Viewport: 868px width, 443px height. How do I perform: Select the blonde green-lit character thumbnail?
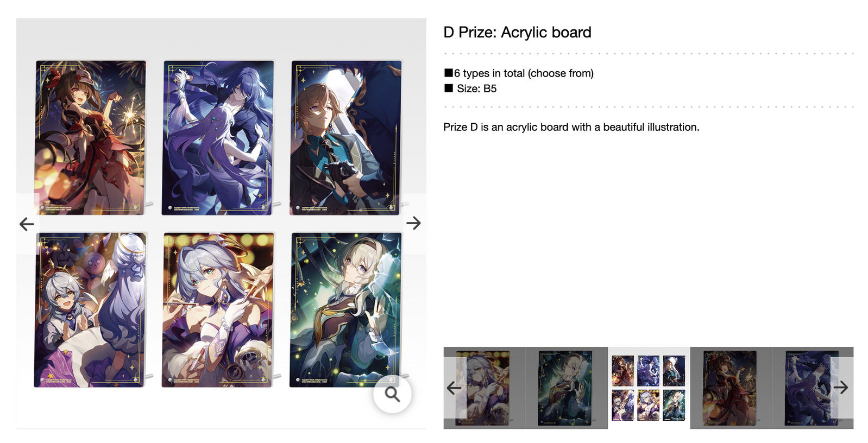click(x=567, y=388)
